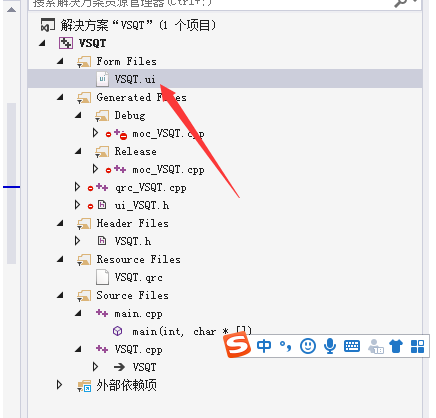436x418 pixels.
Task: Open the soft keyboard icon
Action: pyautogui.click(x=352, y=346)
